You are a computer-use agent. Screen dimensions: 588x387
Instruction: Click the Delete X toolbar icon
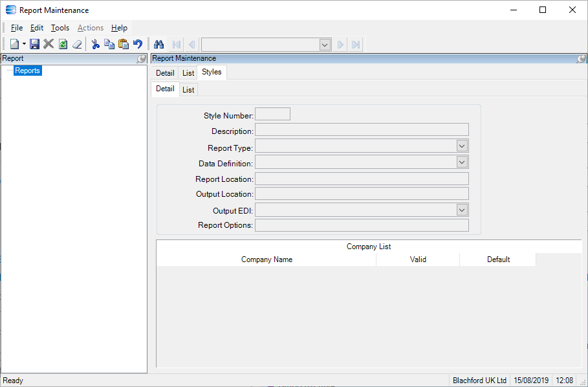[49, 44]
